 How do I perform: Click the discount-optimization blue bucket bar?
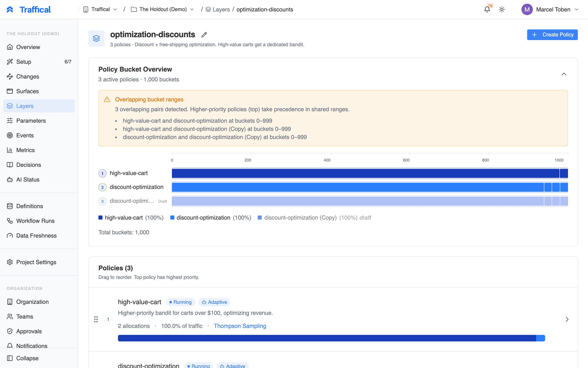point(370,187)
